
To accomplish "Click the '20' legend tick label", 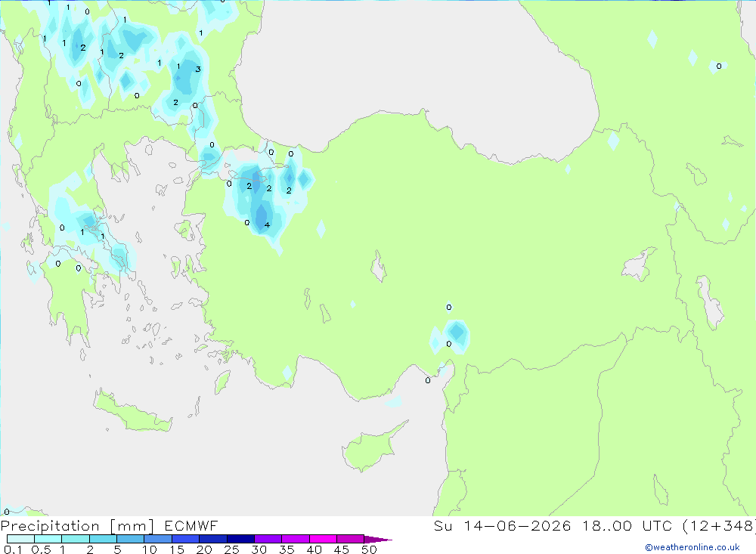I will tap(204, 549).
